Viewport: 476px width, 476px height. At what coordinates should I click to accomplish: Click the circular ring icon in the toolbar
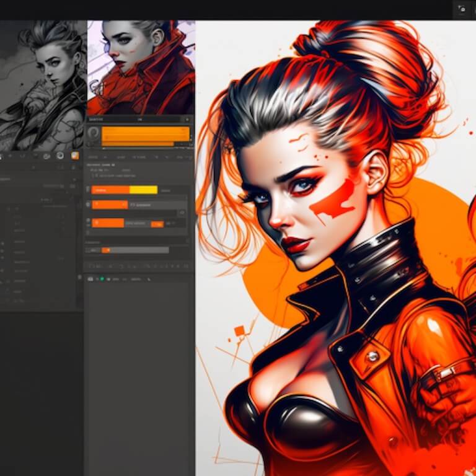click(60, 156)
